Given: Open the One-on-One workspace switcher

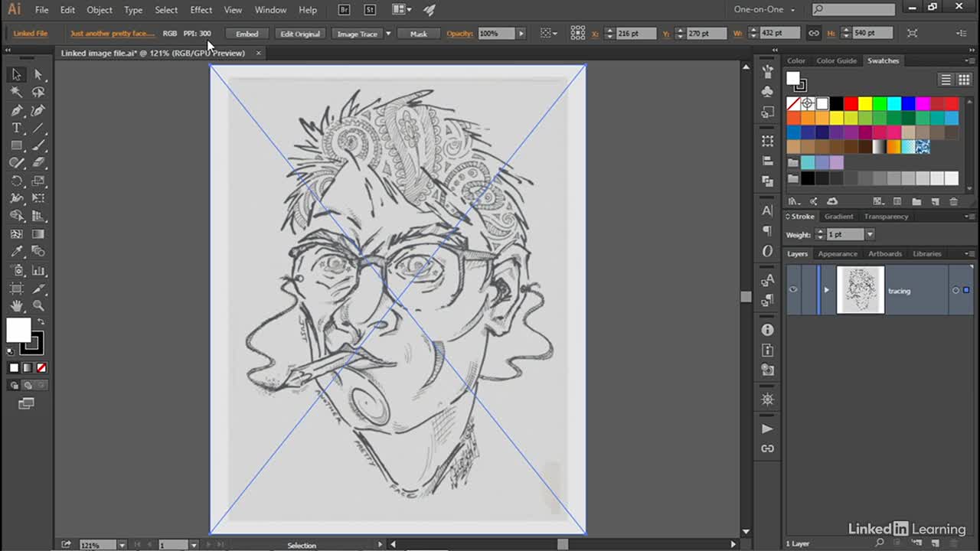Looking at the screenshot, I should pyautogui.click(x=764, y=9).
